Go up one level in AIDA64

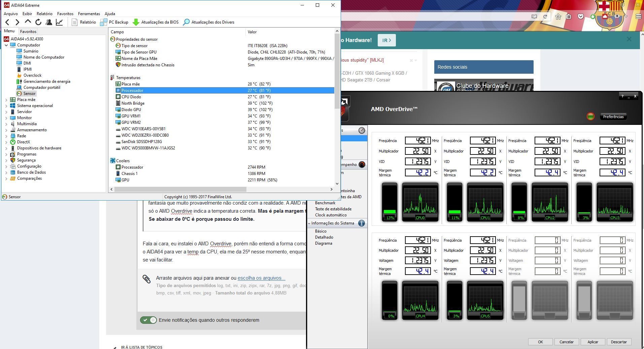click(28, 22)
